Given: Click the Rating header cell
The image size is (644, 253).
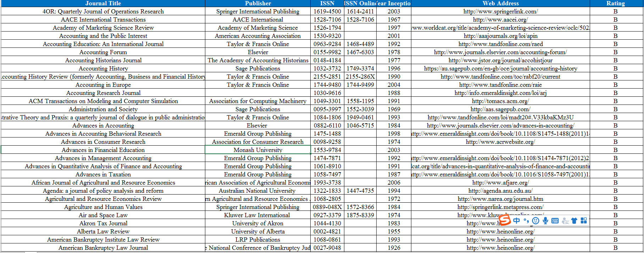Looking at the screenshot, I should tap(616, 4).
